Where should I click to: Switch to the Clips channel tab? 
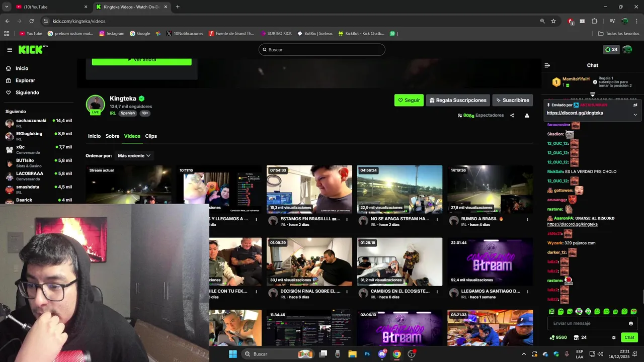tap(151, 136)
